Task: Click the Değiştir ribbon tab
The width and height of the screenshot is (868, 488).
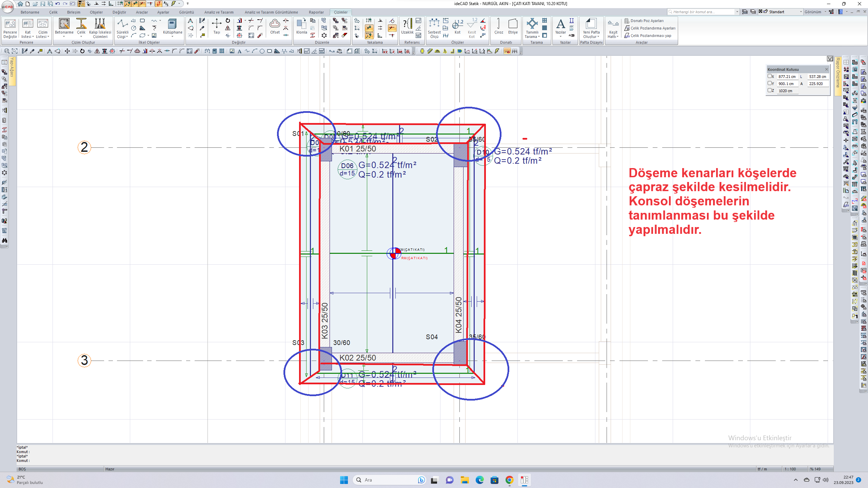Action: (x=119, y=12)
